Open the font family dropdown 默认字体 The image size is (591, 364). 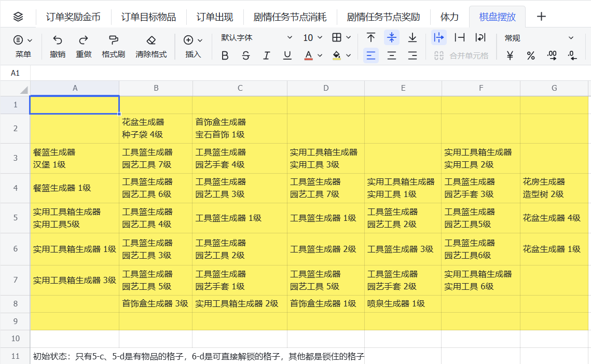click(257, 37)
